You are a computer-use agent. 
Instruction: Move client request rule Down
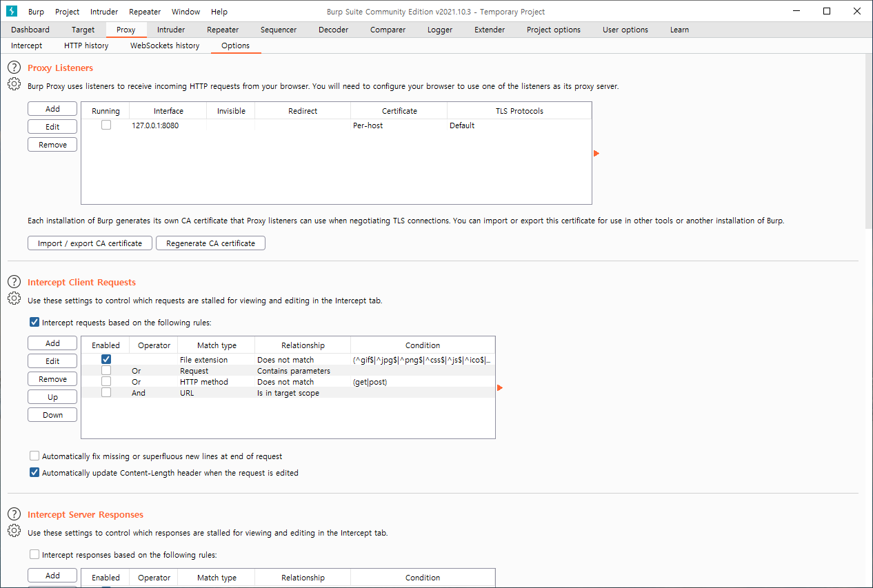point(52,415)
